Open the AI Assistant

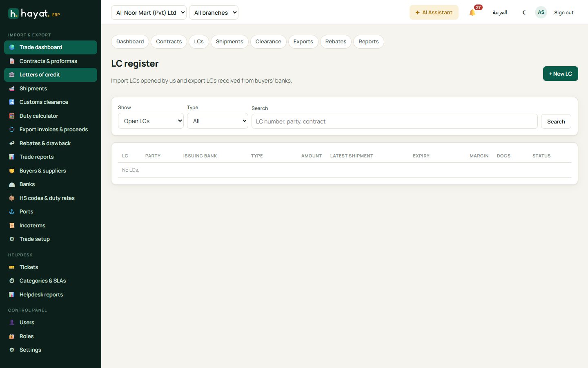[x=434, y=13]
